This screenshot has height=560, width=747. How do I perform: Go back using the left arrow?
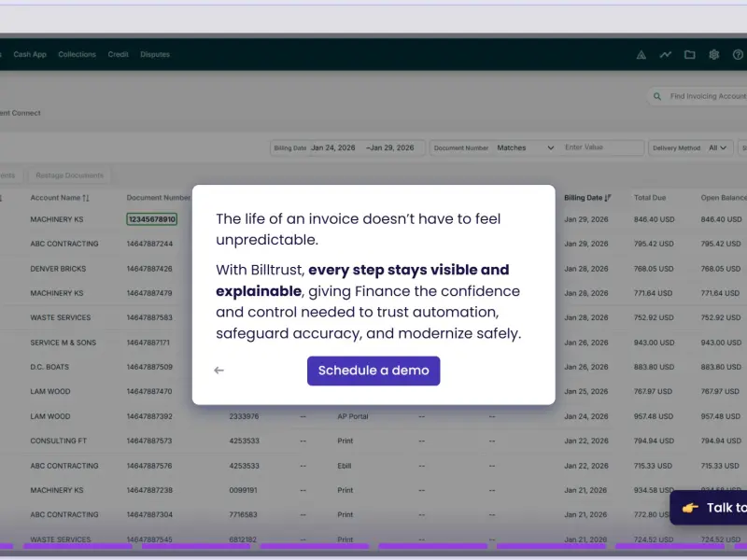click(218, 370)
